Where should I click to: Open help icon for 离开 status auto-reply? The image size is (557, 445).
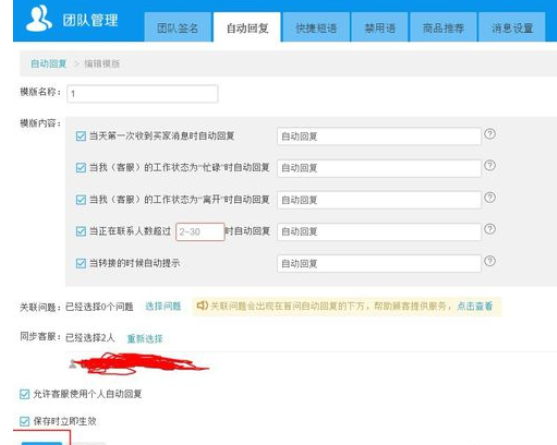[490, 197]
